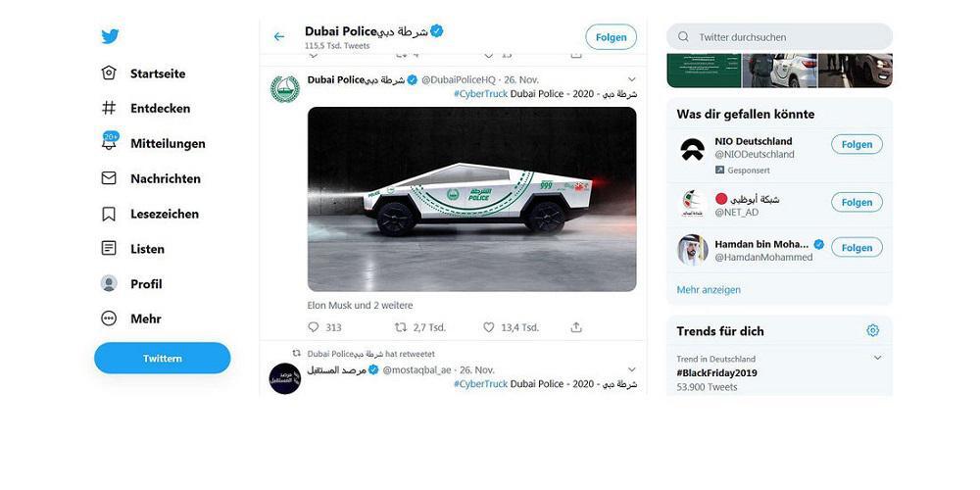Open Nachrichten in the sidebar
The height and width of the screenshot is (490, 980).
pos(165,178)
